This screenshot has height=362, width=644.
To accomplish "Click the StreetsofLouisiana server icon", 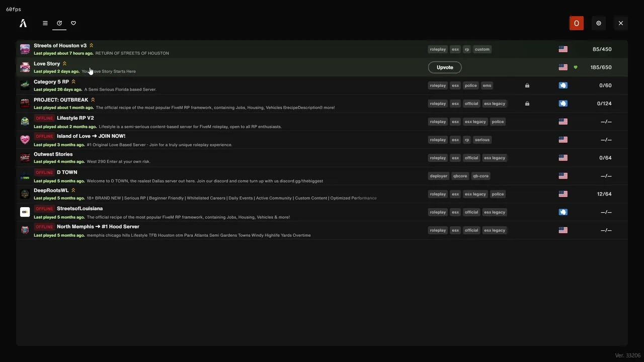I will tap(25, 212).
